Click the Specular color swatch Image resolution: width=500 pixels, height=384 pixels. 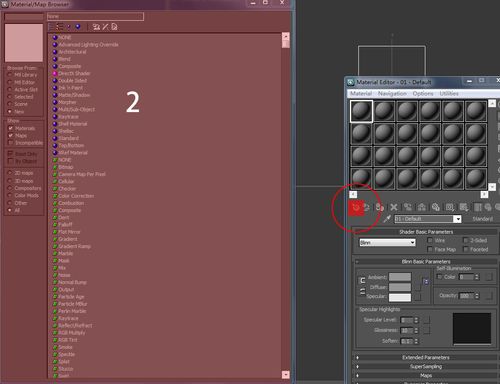pos(400,297)
